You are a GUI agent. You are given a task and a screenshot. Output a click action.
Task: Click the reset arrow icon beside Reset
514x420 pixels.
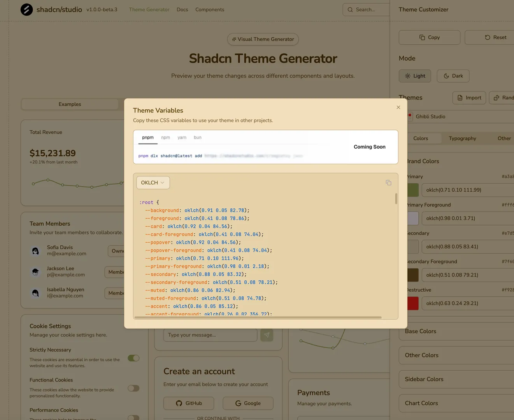488,37
